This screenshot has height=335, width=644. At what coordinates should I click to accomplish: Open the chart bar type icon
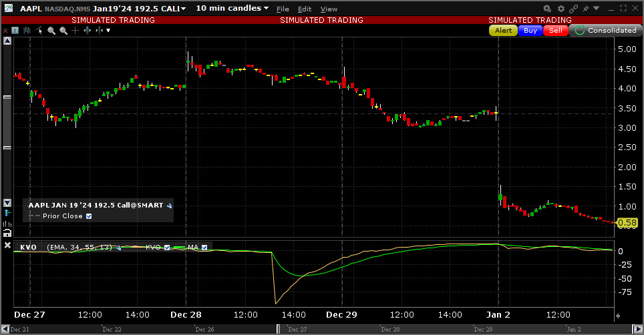(27, 30)
